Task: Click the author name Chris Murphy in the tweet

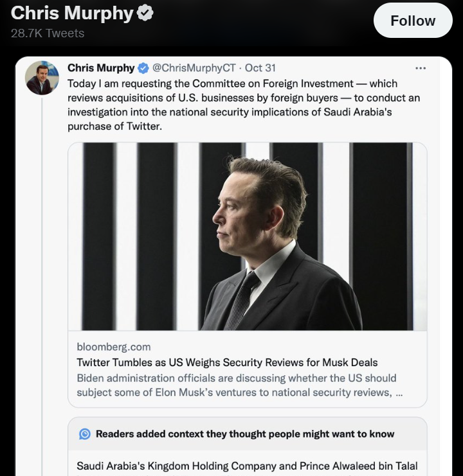Action: point(101,68)
